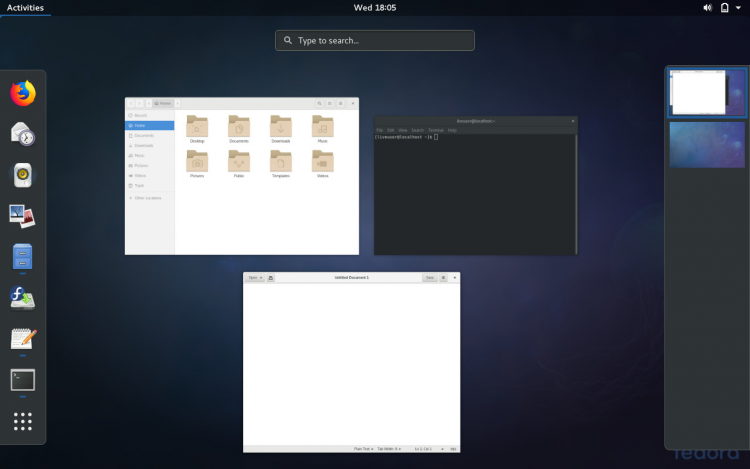Open Files cabinet icon in dash
Image resolution: width=750 pixels, height=469 pixels.
pyautogui.click(x=23, y=257)
